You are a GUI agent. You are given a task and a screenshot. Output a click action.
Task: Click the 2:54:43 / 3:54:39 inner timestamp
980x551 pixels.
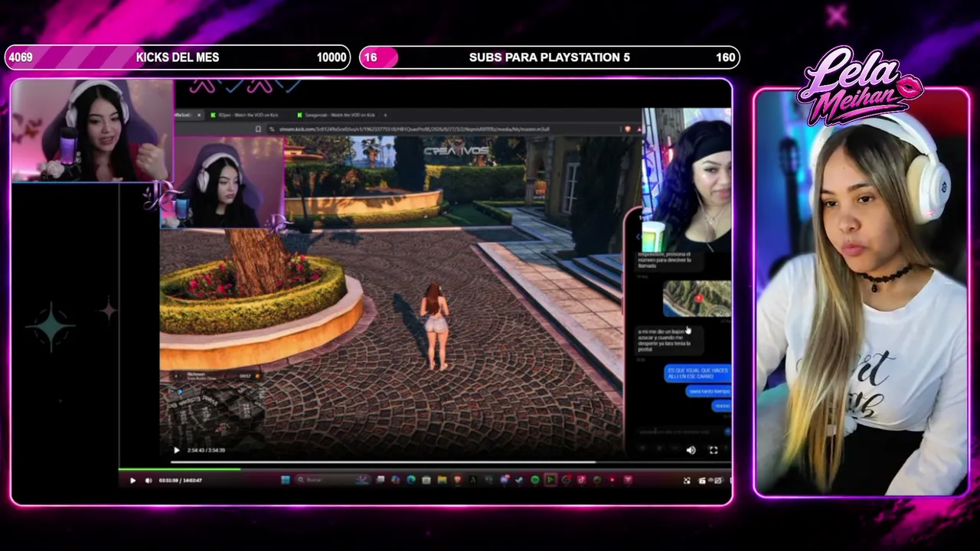(x=206, y=450)
